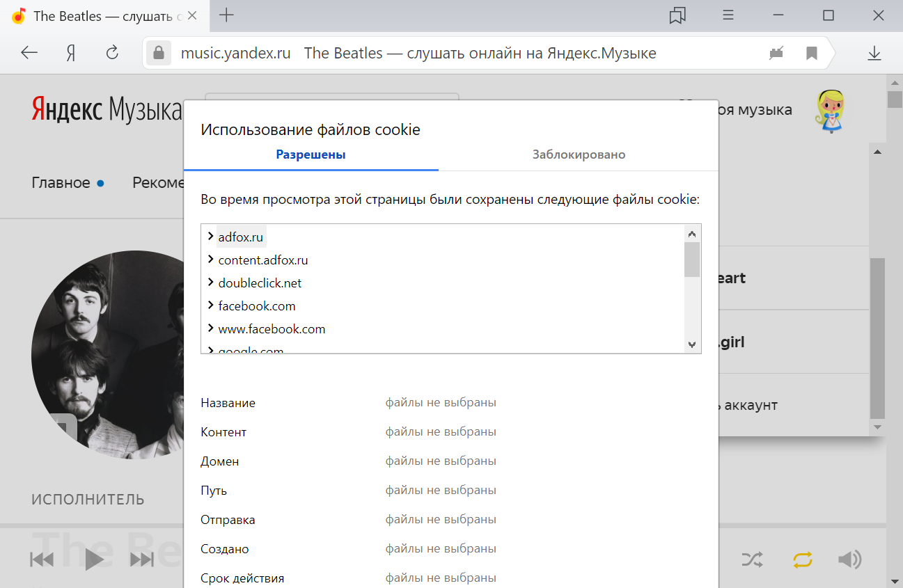Start playback with the play button
Image resolution: width=903 pixels, height=588 pixels.
pos(94,559)
